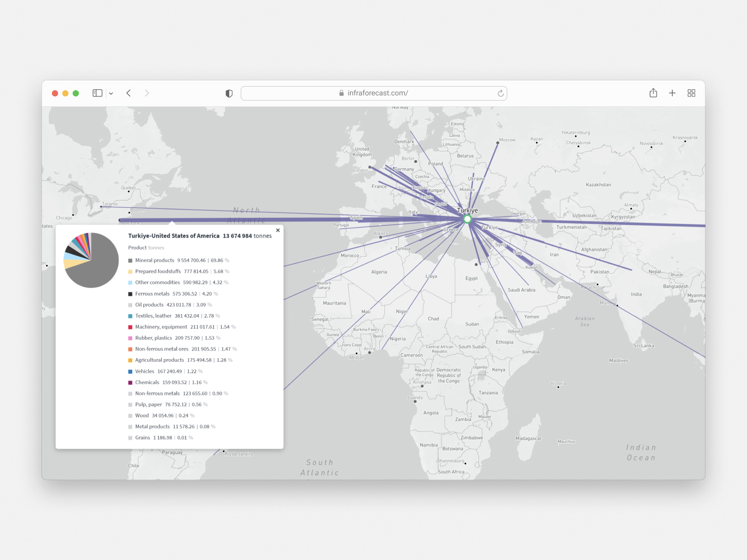The image size is (747, 560).
Task: Select the Mineral products gray swatch
Action: tap(130, 261)
